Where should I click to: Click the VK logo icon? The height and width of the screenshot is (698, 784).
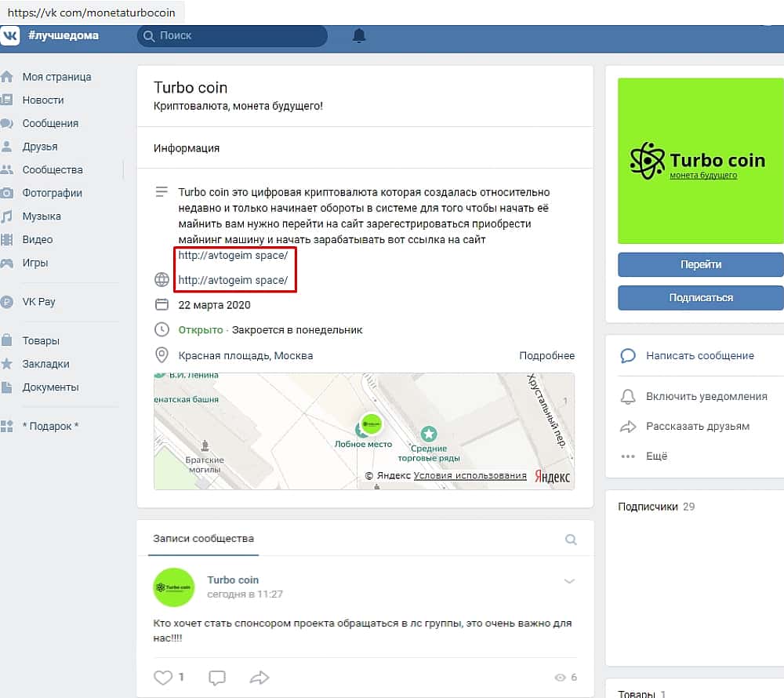[x=11, y=35]
